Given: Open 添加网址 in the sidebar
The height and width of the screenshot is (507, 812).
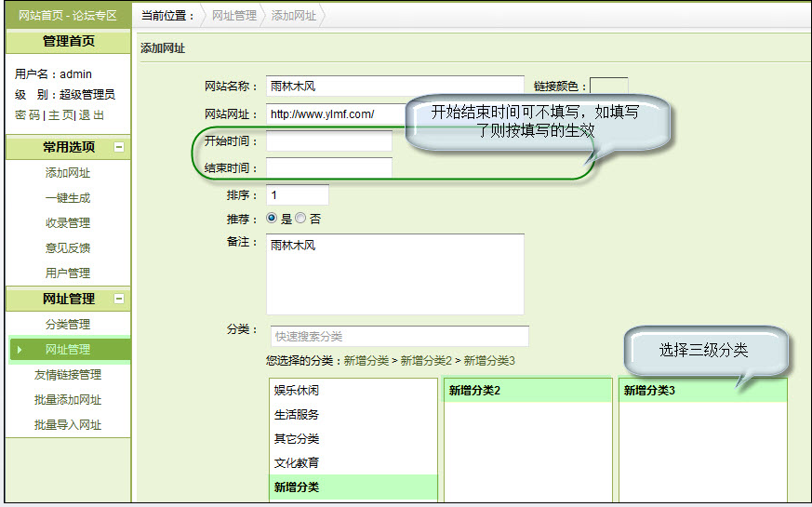Looking at the screenshot, I should click(68, 173).
